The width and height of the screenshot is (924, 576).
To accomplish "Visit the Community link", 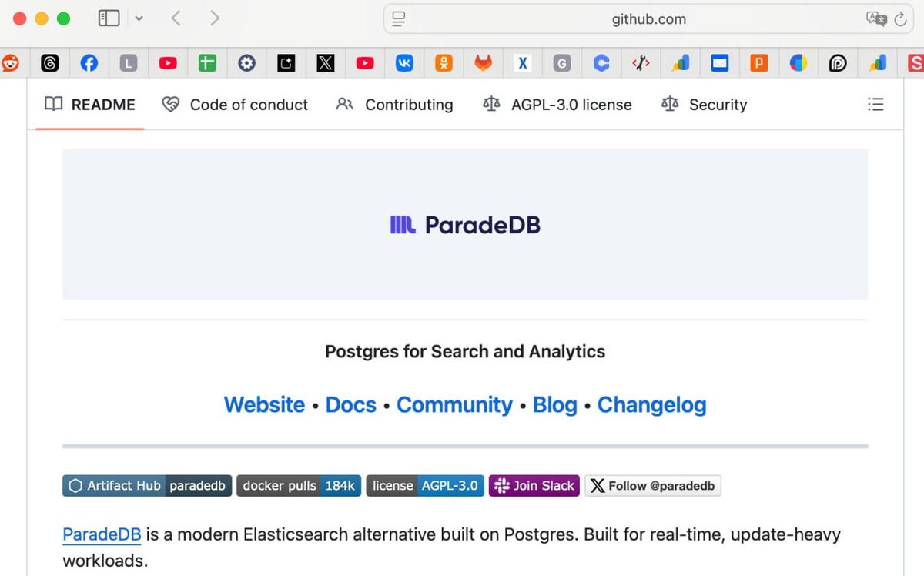I will 454,404.
